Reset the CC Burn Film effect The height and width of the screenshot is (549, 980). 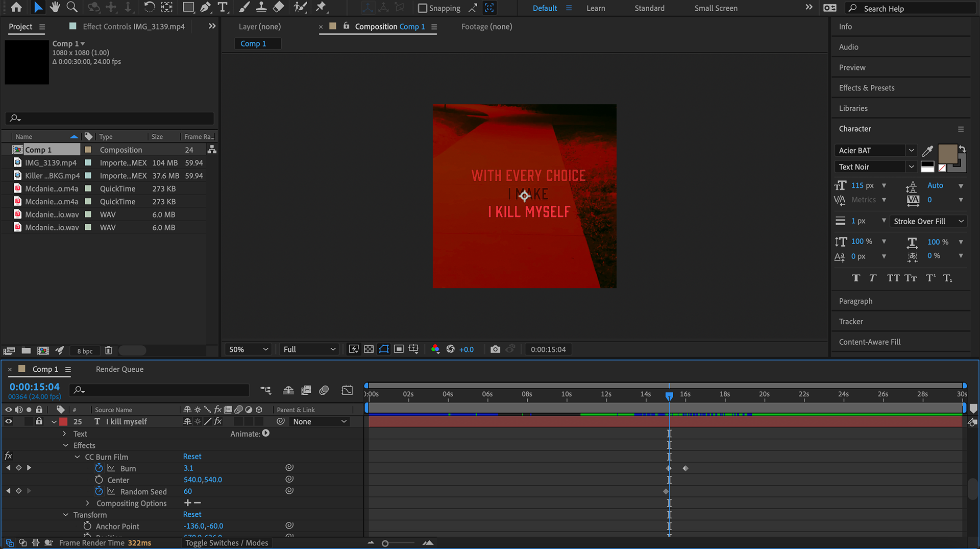click(x=192, y=456)
